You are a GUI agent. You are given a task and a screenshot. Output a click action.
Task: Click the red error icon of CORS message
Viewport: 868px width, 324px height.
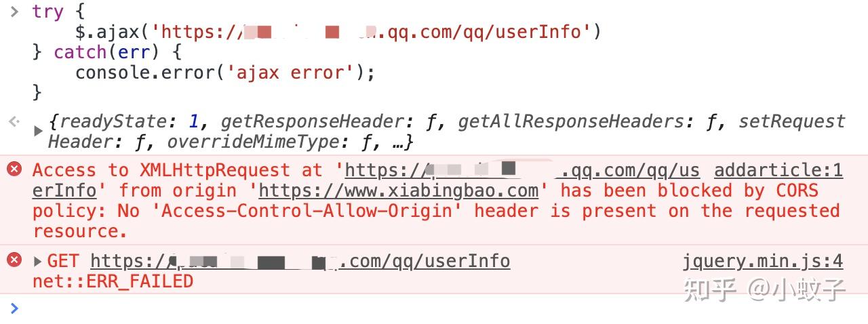14,169
